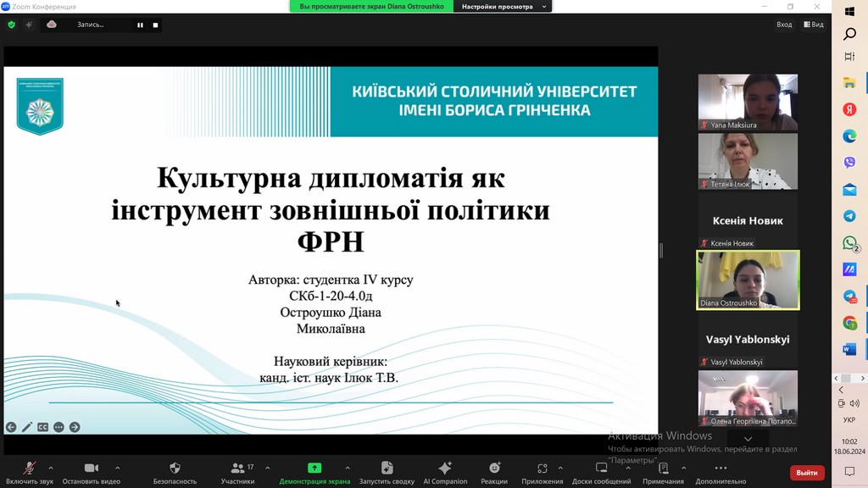Open Reactions (Реакции) smiley icon
The height and width of the screenshot is (488, 868).
coord(494,469)
